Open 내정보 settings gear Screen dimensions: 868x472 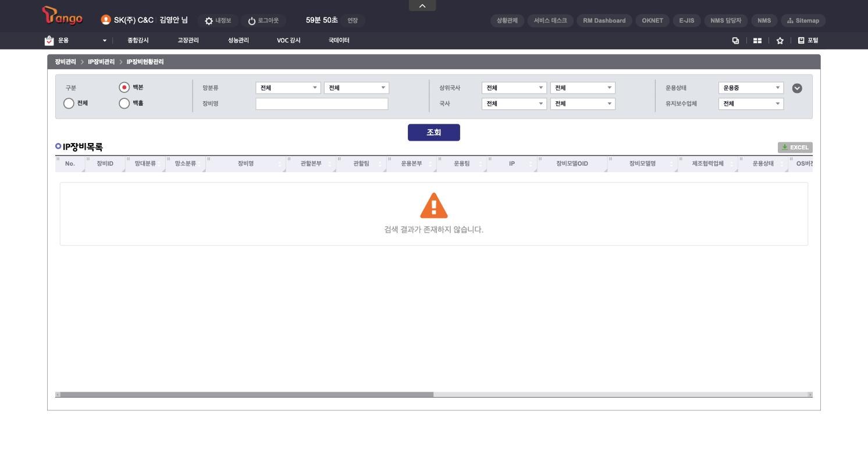click(x=218, y=20)
